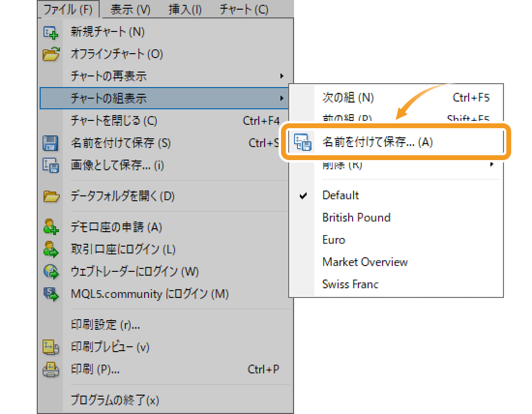The height and width of the screenshot is (414, 532).
Task: Click the floppy disk Save As icon
Action: (50, 143)
